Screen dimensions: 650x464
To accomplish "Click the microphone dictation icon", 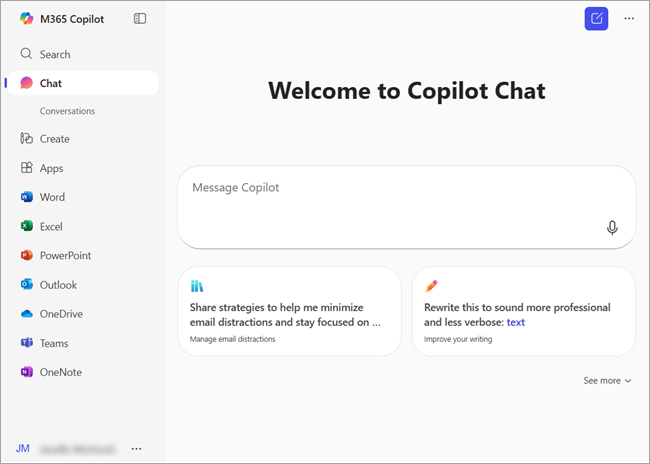I will pyautogui.click(x=612, y=228).
